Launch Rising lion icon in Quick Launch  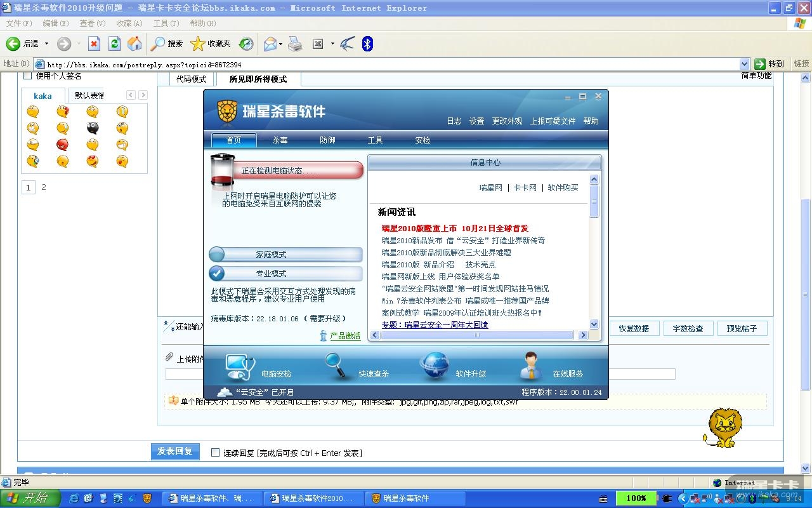point(147,498)
